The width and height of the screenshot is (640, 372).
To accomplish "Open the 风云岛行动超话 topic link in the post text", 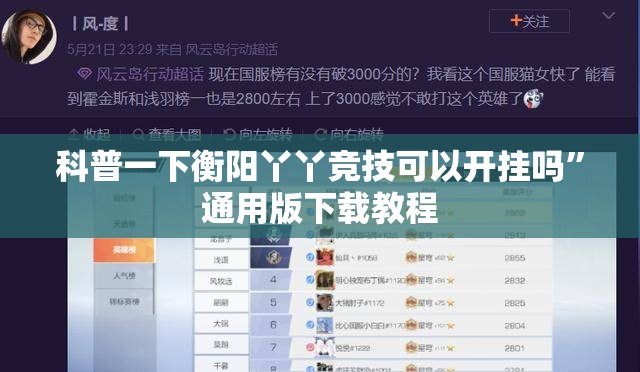I will [150, 74].
